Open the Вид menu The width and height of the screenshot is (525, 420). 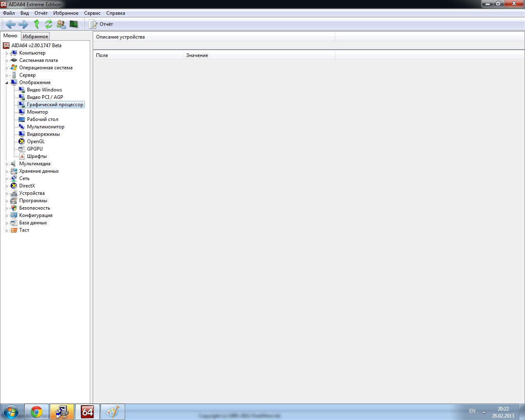coord(25,13)
